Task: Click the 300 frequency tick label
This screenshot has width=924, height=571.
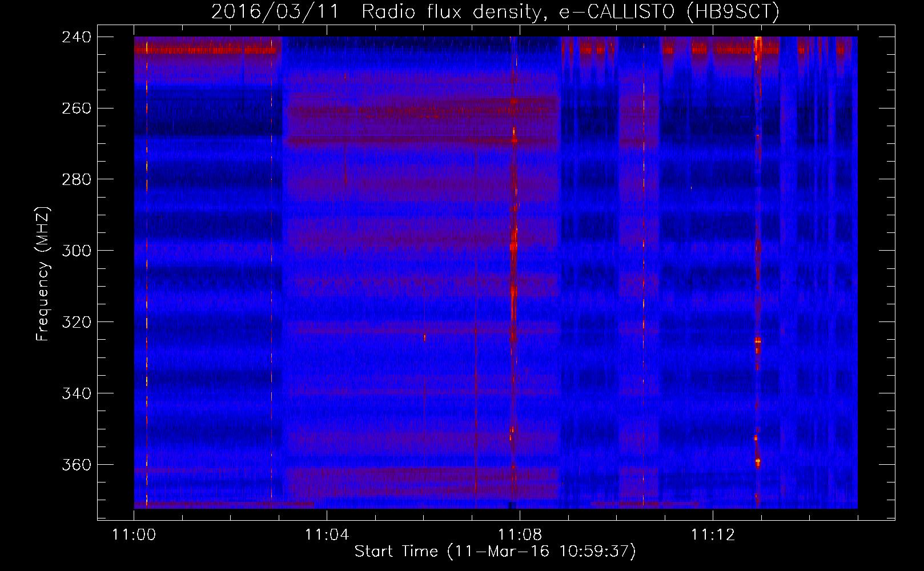Action: pos(77,251)
